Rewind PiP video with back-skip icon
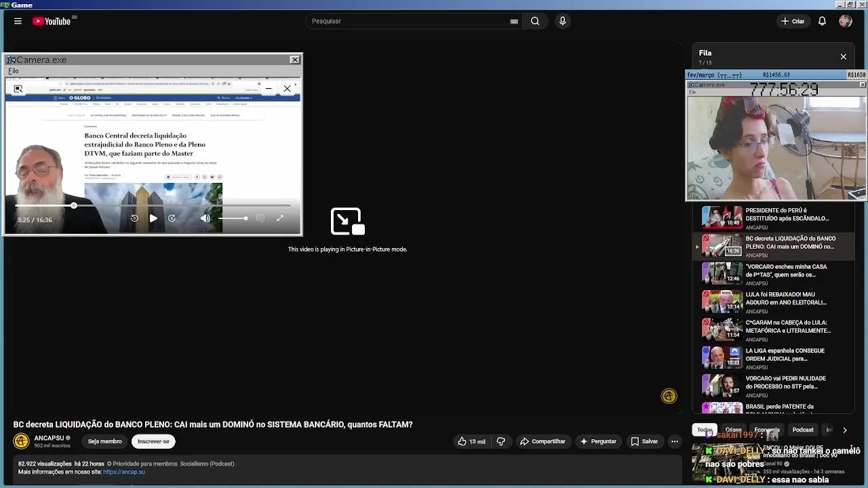 134,218
